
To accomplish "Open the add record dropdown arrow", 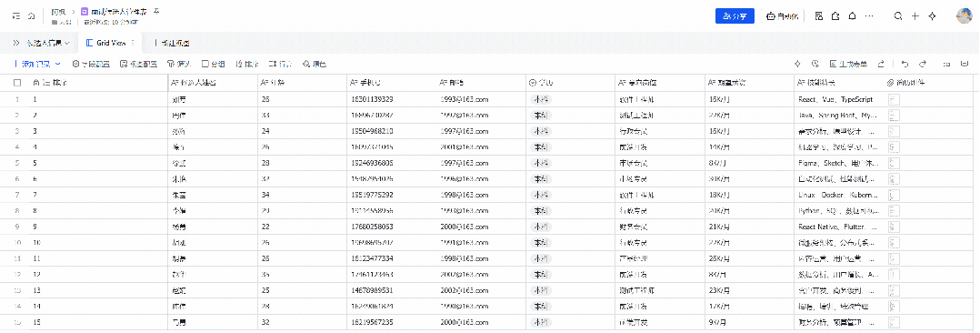I will [x=58, y=64].
